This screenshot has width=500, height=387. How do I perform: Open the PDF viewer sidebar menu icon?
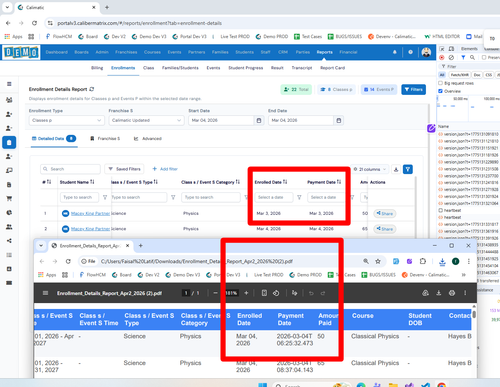pos(46,293)
